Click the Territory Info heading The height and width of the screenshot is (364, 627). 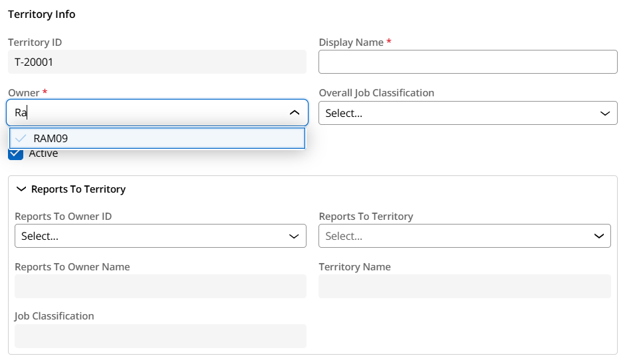click(42, 15)
